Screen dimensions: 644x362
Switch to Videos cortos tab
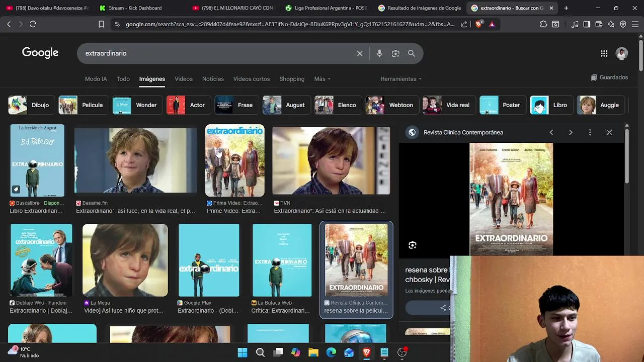252,79
